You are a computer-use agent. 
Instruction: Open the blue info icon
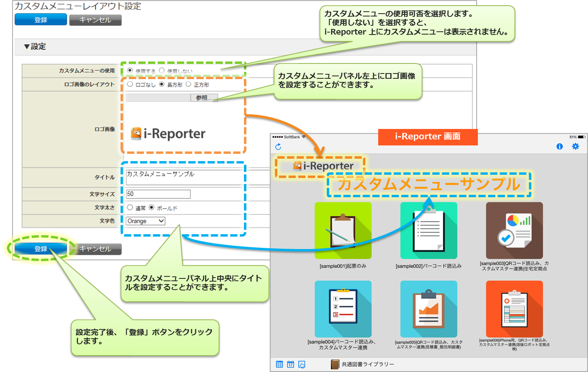559,147
